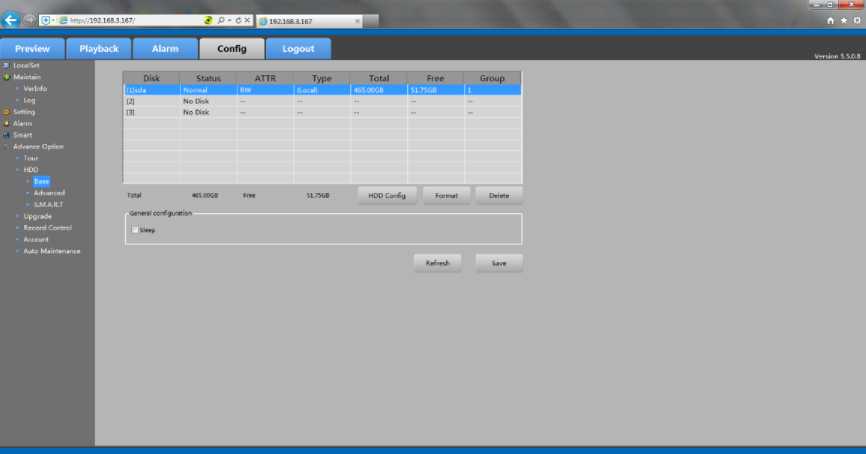Click the Save button
This screenshot has width=866, height=454.
pyautogui.click(x=498, y=263)
